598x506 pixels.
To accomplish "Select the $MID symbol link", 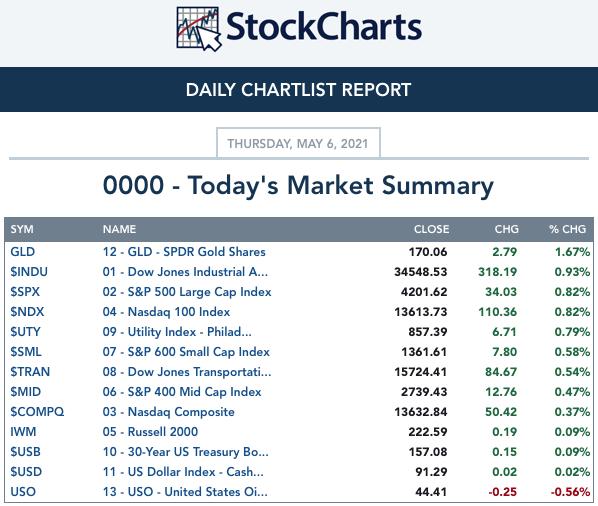I will coord(26,392).
